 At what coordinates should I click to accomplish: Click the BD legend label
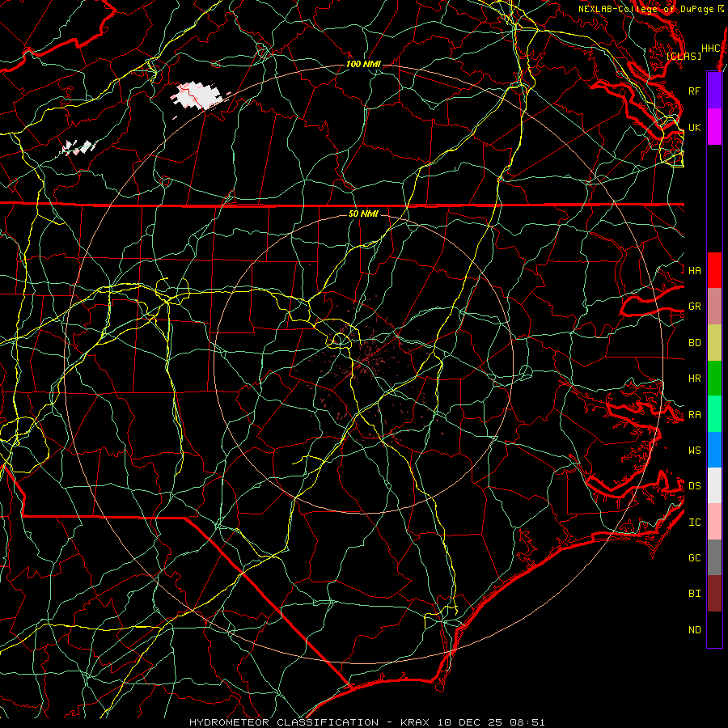click(695, 343)
